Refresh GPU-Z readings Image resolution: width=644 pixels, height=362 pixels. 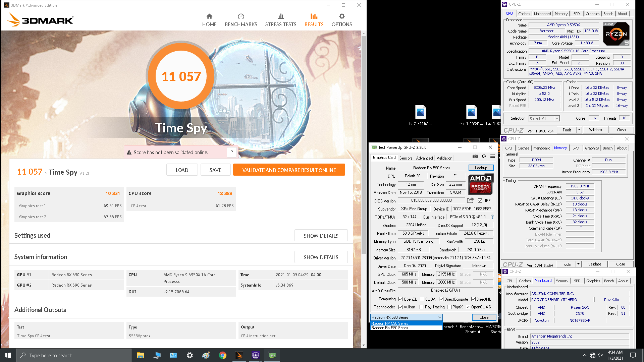tap(484, 156)
